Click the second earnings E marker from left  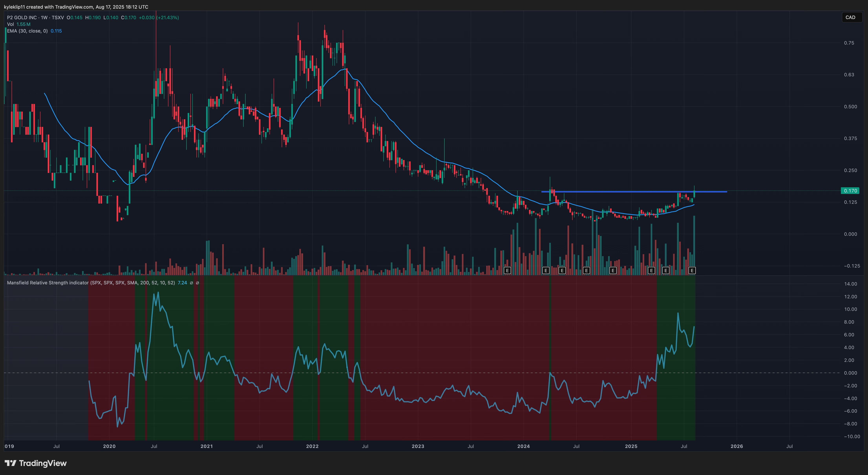click(x=545, y=270)
